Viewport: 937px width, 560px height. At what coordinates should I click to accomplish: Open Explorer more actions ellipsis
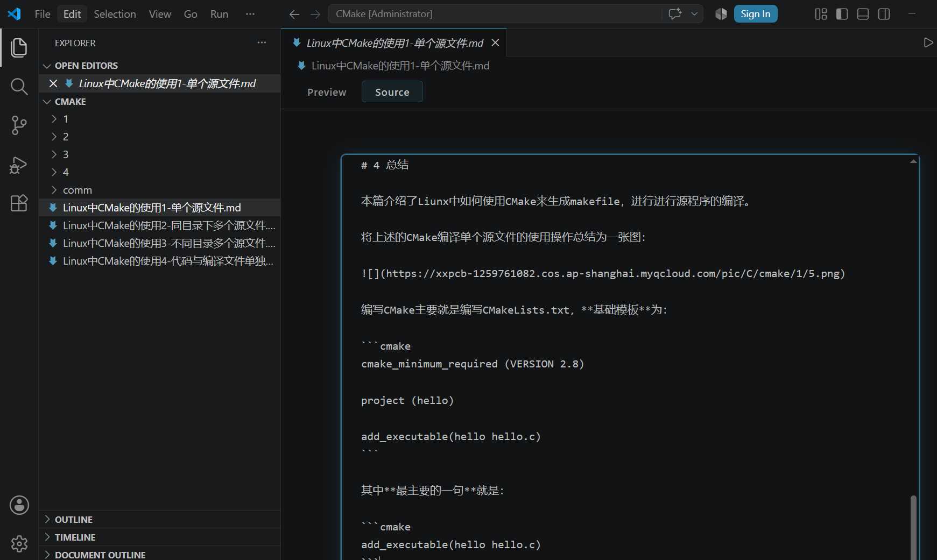click(262, 42)
